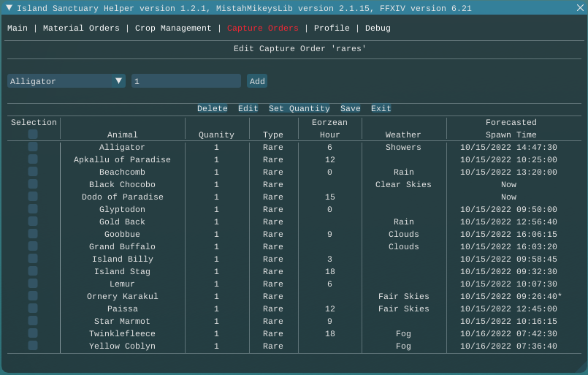This screenshot has width=588, height=375.
Task: Open the Material Orders tab
Action: click(x=81, y=29)
